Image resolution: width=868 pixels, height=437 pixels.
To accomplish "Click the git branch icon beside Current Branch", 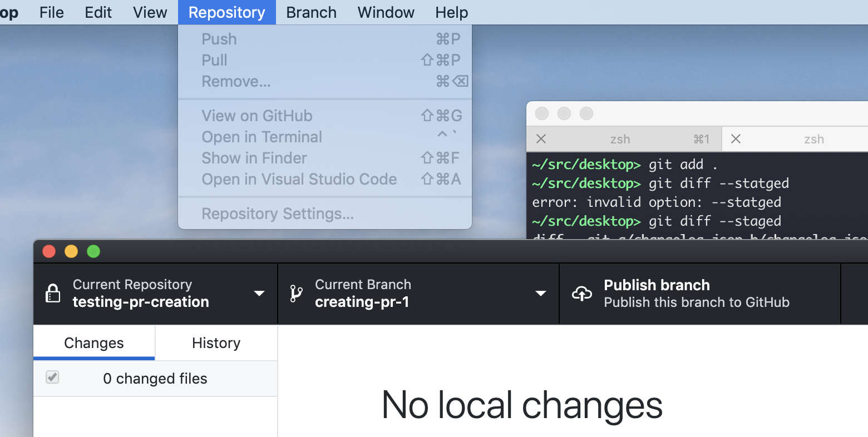I will (x=297, y=293).
